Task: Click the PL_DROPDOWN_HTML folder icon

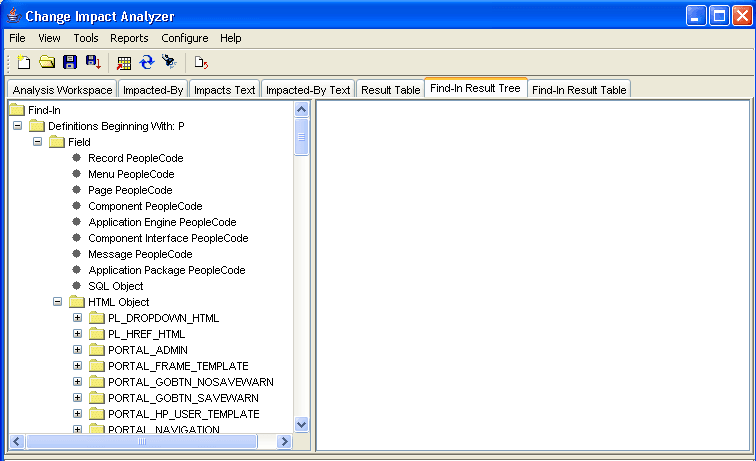Action: (x=97, y=318)
